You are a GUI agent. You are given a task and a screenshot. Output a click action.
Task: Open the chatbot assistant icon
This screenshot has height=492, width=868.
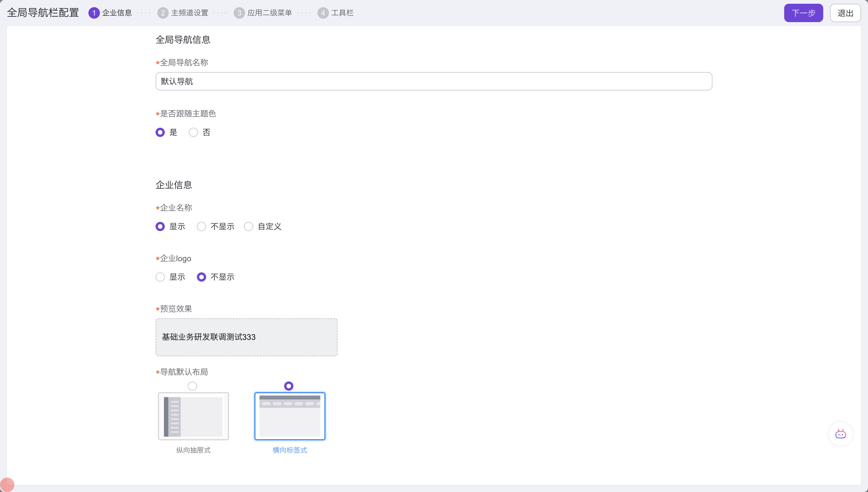840,434
